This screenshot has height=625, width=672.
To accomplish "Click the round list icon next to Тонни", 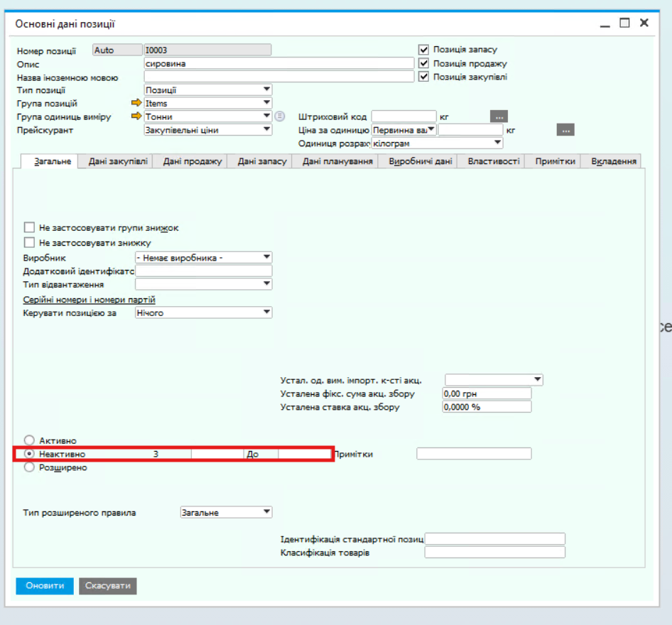I will tap(280, 116).
